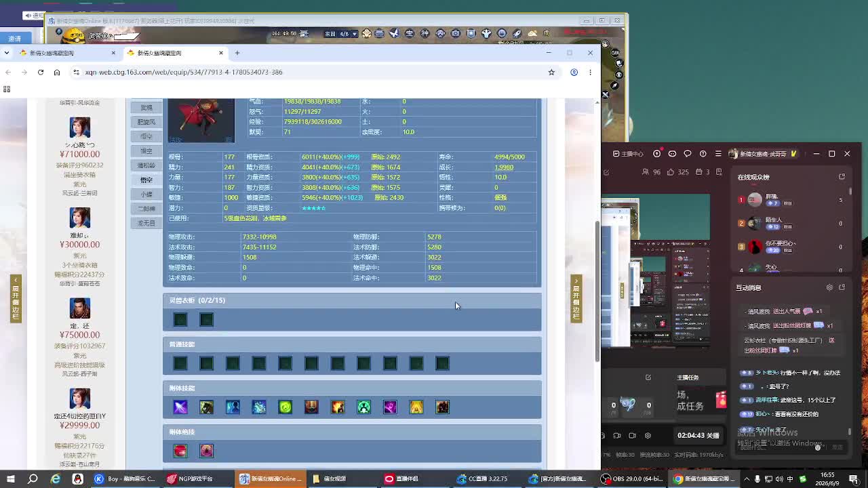Open the ¥71000.00 character listing
The height and width of the screenshot is (488, 868).
coord(79,155)
